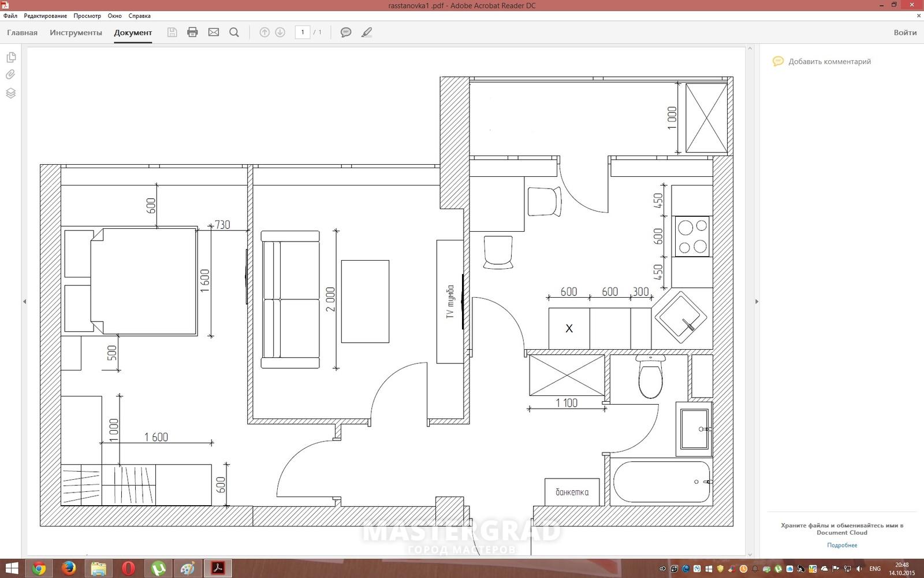Click Добавить комментарий link
The width and height of the screenshot is (924, 578).
(829, 61)
